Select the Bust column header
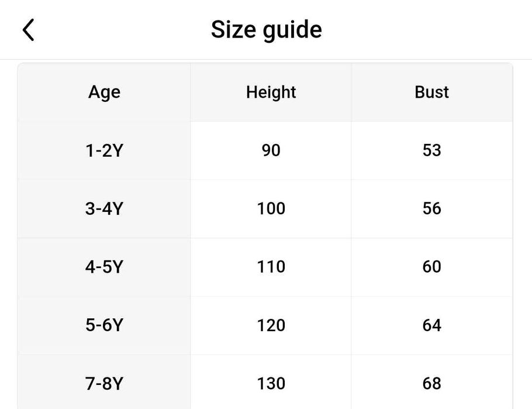 (x=431, y=92)
